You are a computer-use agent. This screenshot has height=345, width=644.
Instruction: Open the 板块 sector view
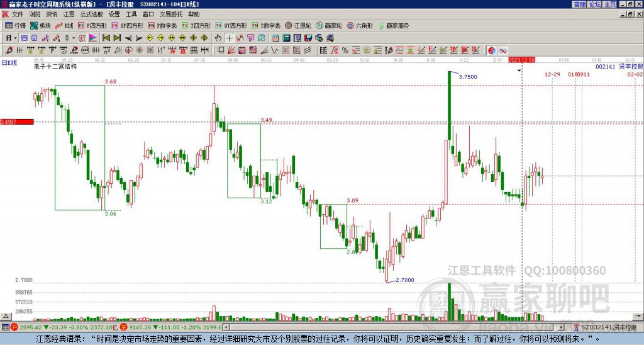tap(40, 25)
